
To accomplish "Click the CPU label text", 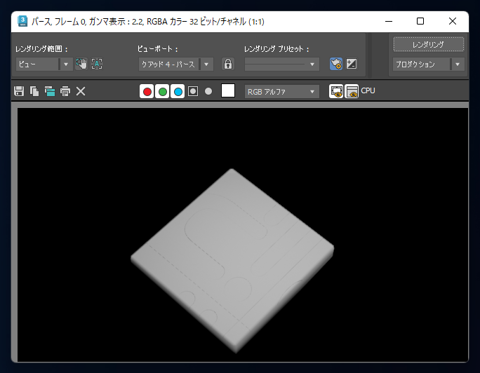I will click(x=368, y=91).
